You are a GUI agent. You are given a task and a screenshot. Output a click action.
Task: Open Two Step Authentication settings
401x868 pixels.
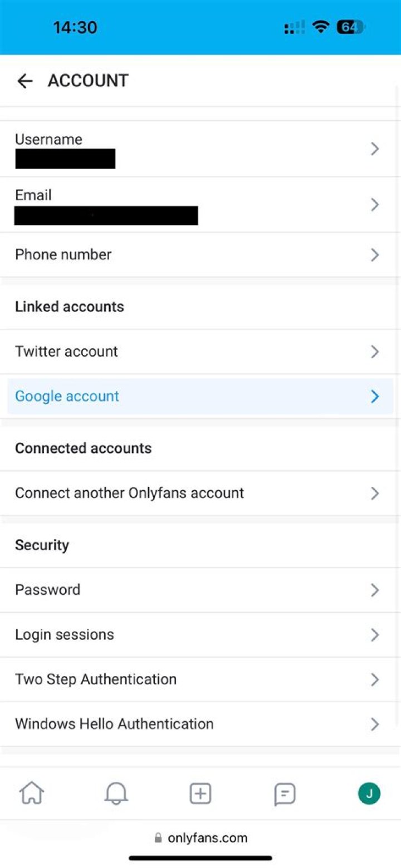pos(200,679)
